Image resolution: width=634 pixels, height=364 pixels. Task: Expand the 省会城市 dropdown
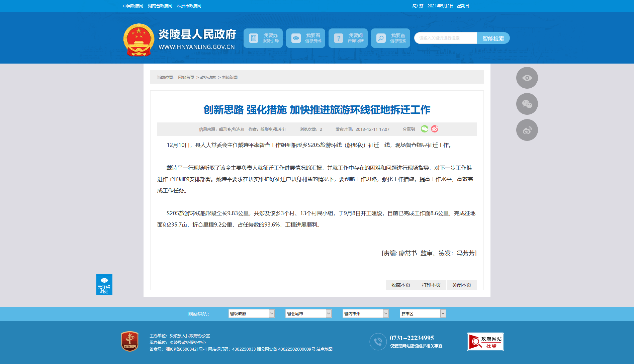pos(308,313)
